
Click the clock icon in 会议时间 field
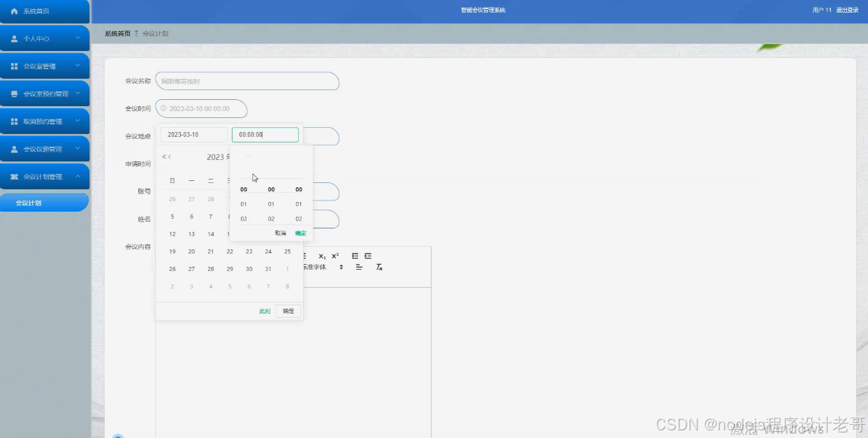pyautogui.click(x=163, y=108)
